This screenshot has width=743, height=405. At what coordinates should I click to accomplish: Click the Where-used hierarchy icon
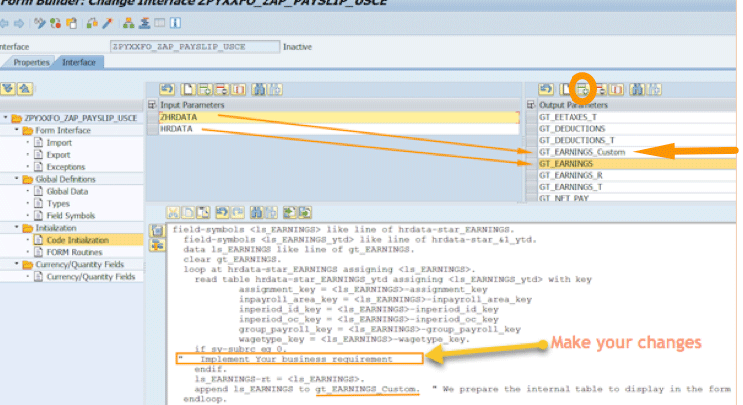[x=128, y=23]
